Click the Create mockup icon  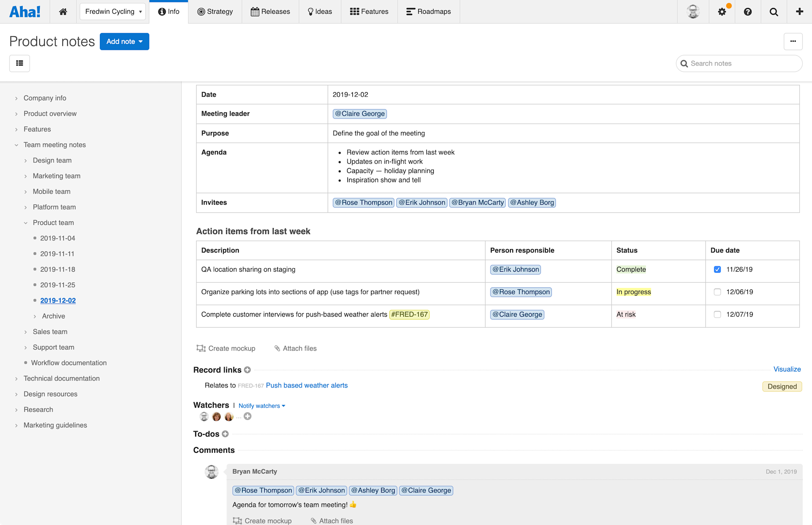201,348
